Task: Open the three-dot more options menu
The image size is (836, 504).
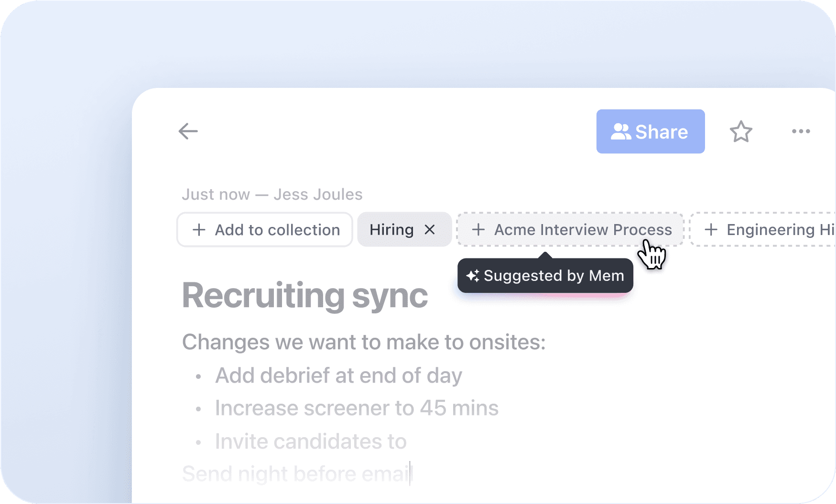Action: pos(801,131)
